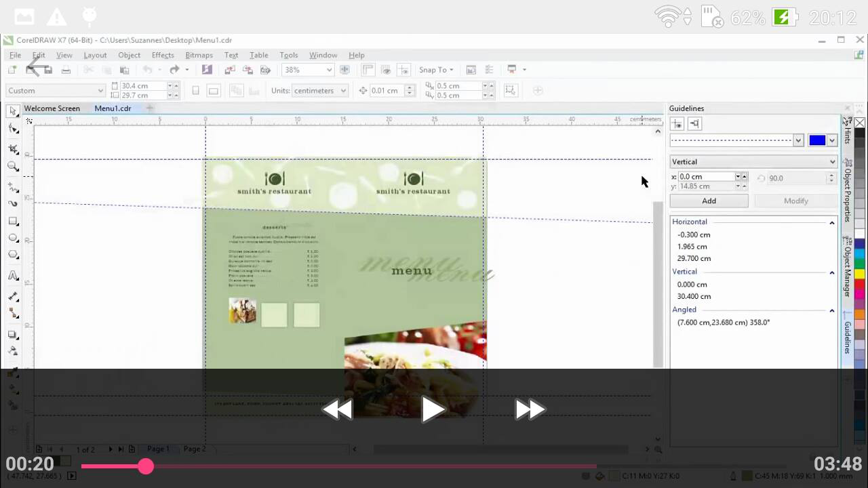The width and height of the screenshot is (868, 488).
Task: Select the Crop tool
Action: pos(13,149)
